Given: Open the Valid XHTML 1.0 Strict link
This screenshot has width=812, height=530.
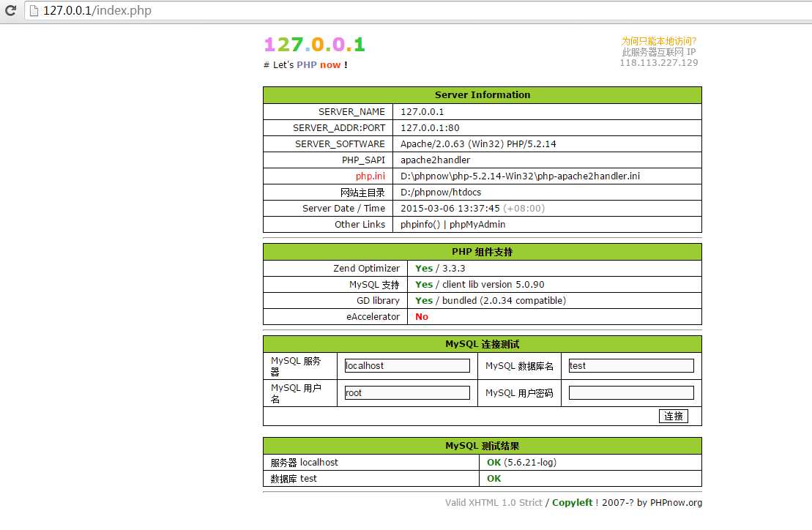Looking at the screenshot, I should point(493,503).
